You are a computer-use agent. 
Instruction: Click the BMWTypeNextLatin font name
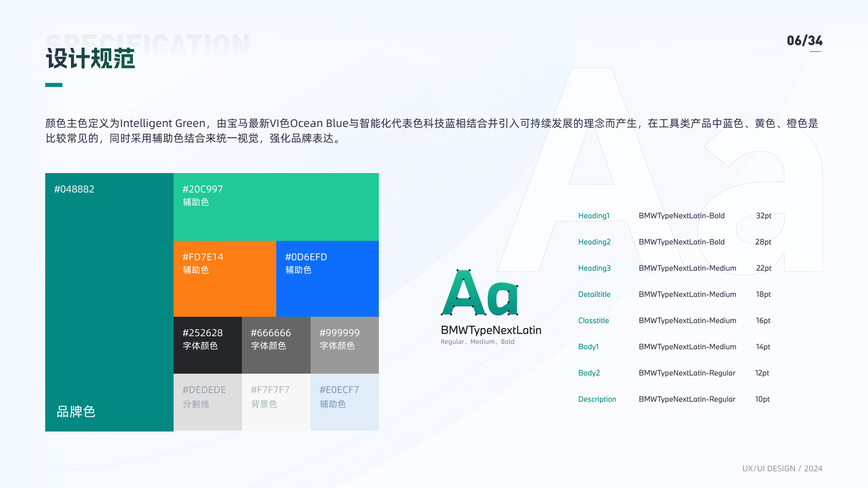[x=491, y=330]
